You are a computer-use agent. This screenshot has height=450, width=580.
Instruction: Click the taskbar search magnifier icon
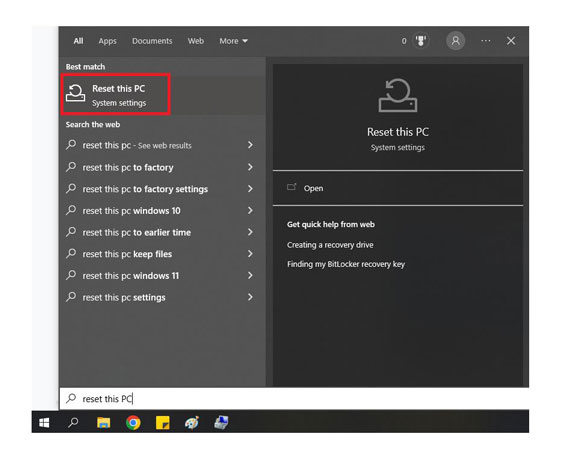73,422
